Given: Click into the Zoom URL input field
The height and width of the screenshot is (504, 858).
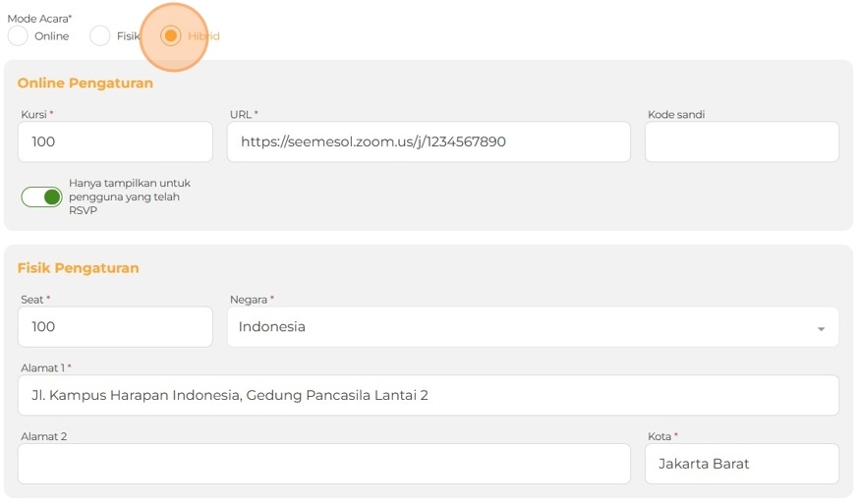Looking at the screenshot, I should pos(429,142).
